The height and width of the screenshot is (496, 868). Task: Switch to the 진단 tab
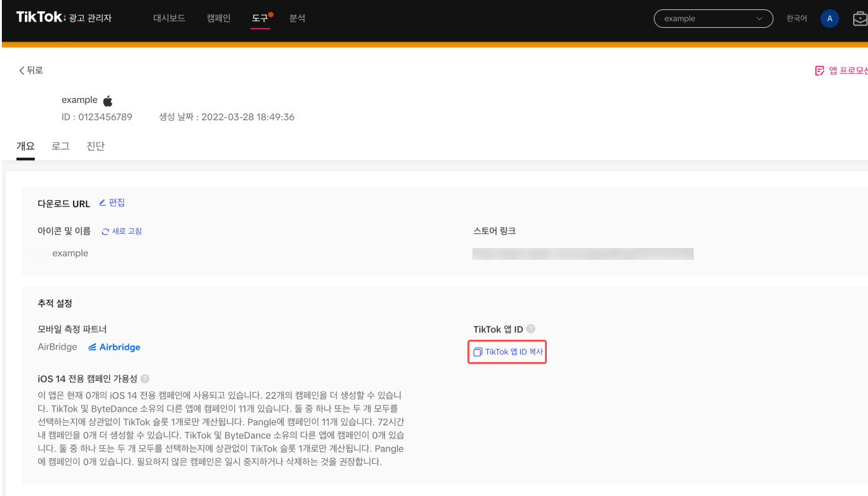[95, 146]
